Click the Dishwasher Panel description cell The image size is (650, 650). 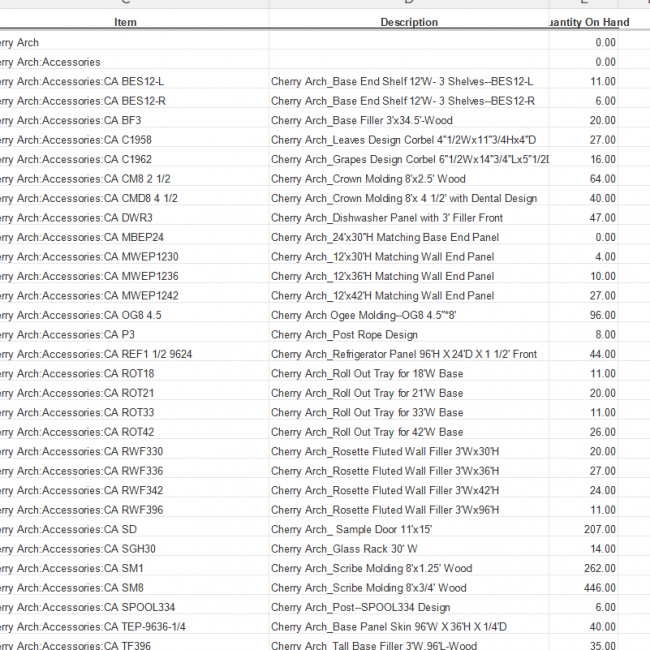409,218
